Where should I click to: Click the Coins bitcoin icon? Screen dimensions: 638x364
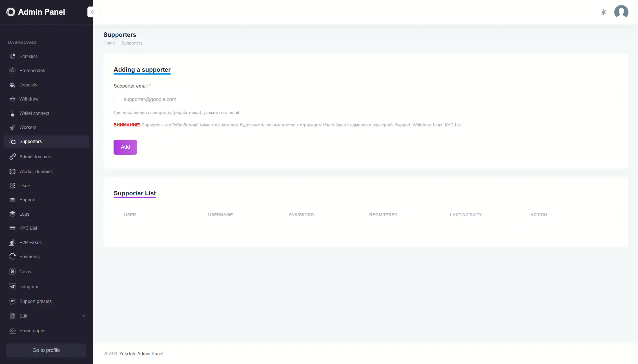(x=12, y=272)
